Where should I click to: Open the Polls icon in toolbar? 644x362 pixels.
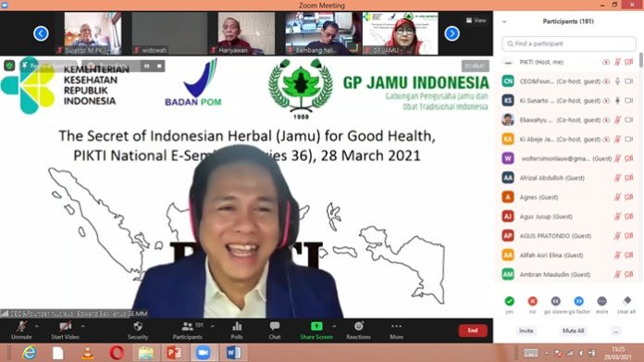click(237, 326)
